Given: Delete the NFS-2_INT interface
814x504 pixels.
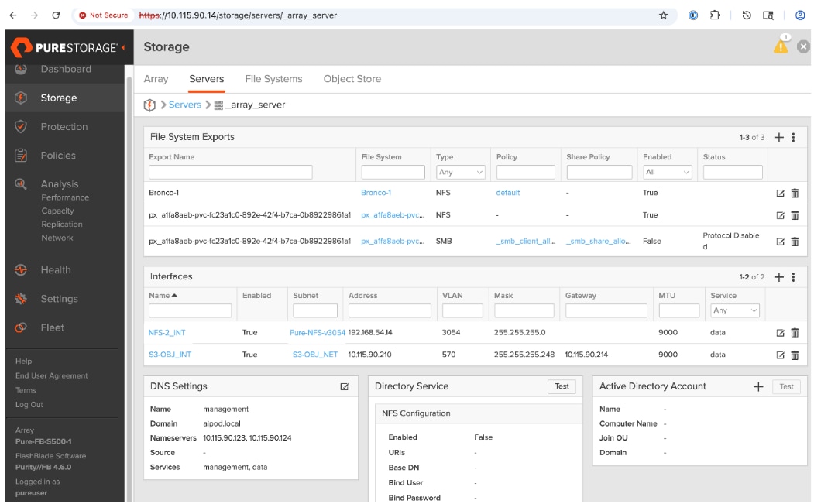Looking at the screenshot, I should 795,333.
